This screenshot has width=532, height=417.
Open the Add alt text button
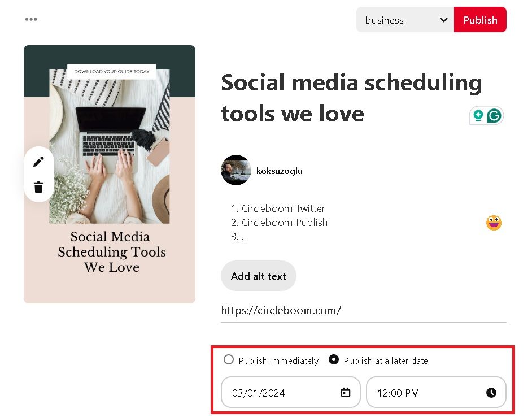[258, 276]
